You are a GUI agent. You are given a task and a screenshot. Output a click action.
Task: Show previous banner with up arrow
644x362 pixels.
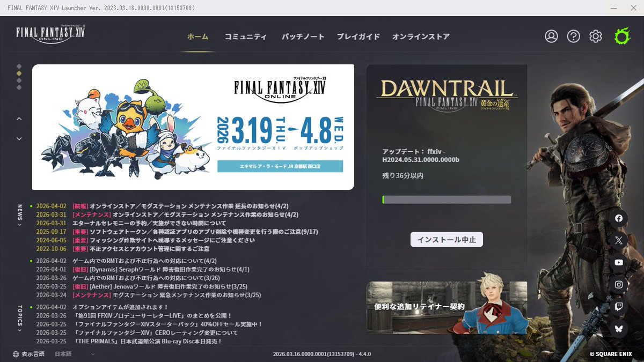(19, 119)
